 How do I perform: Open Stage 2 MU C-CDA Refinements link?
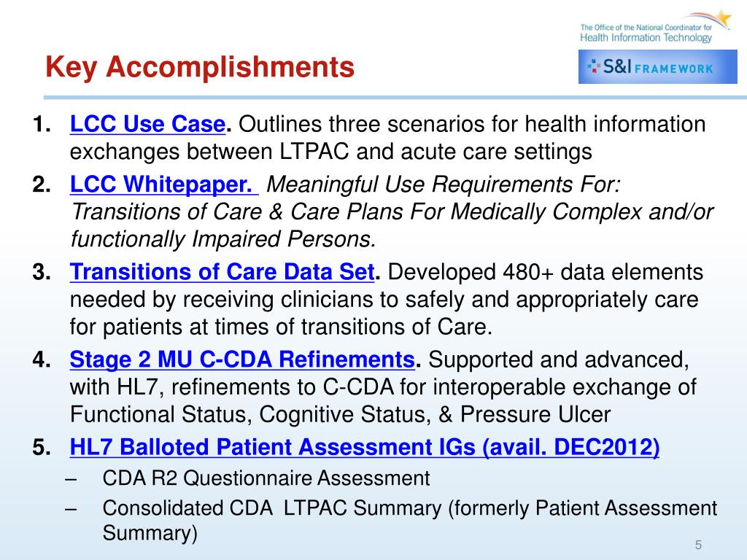(242, 359)
